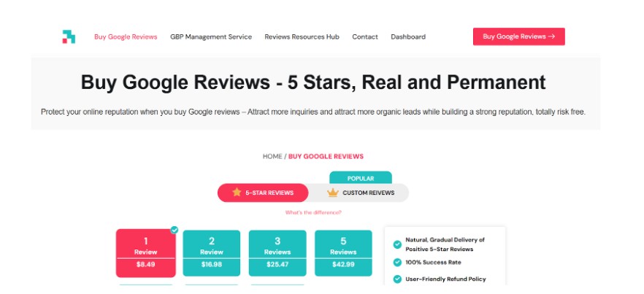This screenshot has width=644, height=294.
Task: Click the checkmark badge on 1 Review card
Action: tap(175, 230)
